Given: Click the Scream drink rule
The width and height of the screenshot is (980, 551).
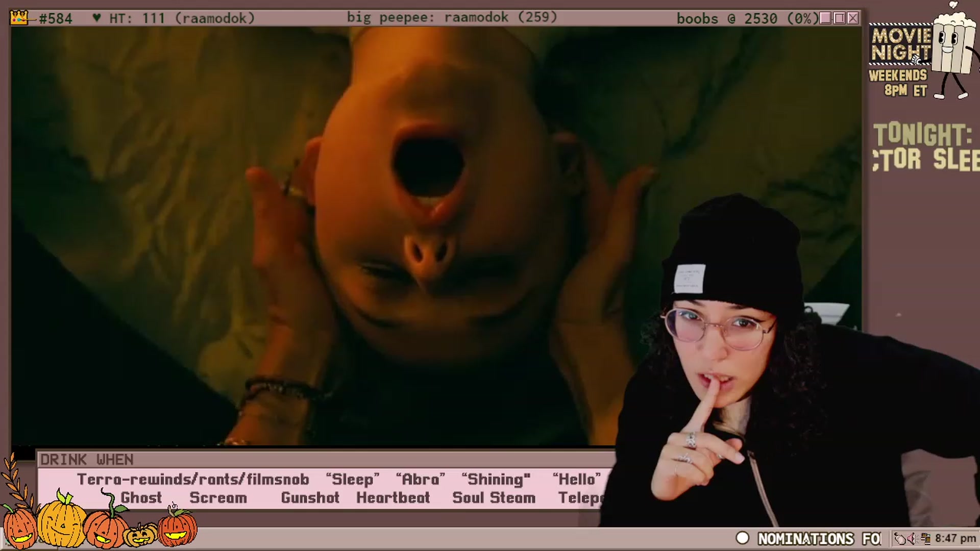Looking at the screenshot, I should tap(218, 498).
